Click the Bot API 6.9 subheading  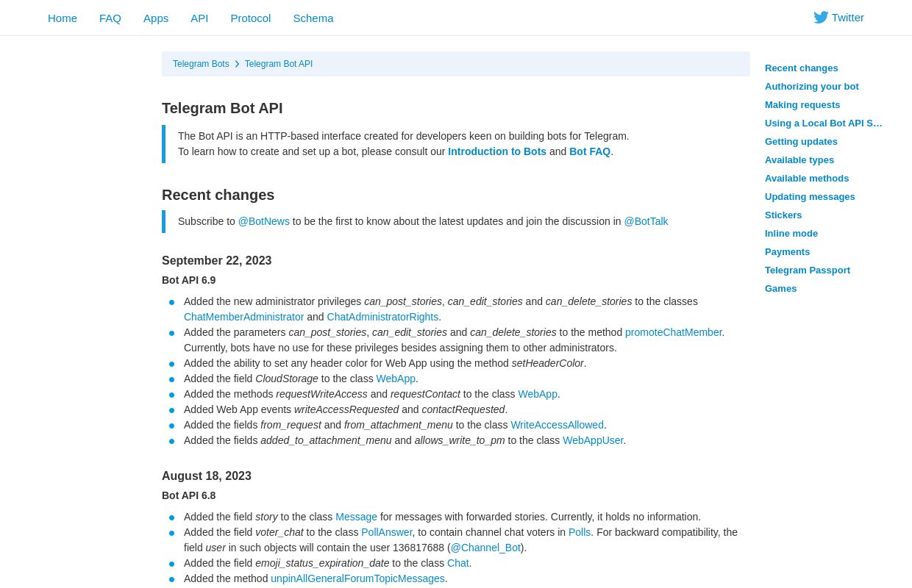point(189,280)
